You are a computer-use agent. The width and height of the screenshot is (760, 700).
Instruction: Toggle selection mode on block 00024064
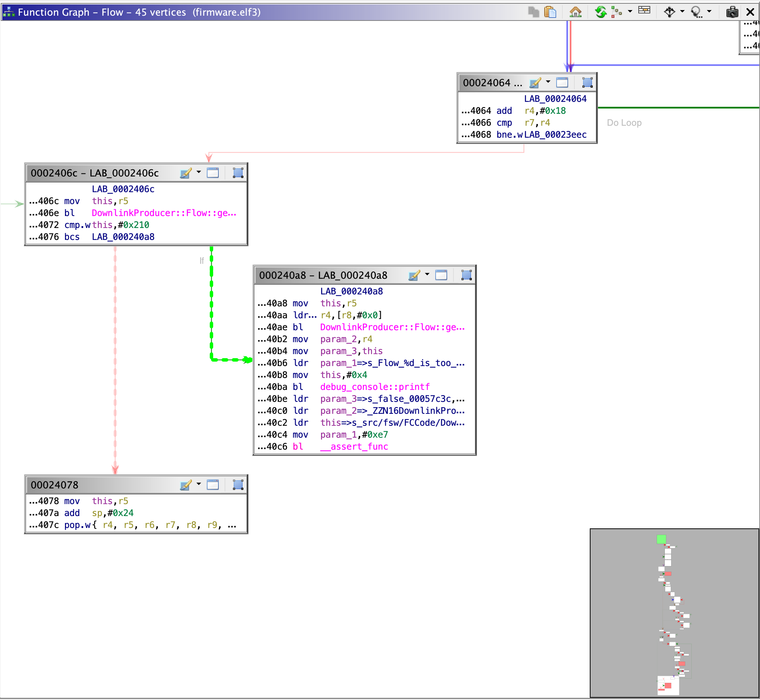point(586,82)
